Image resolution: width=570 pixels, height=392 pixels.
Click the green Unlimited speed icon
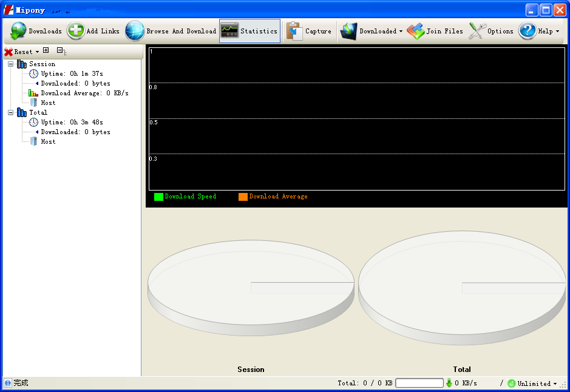tap(512, 384)
